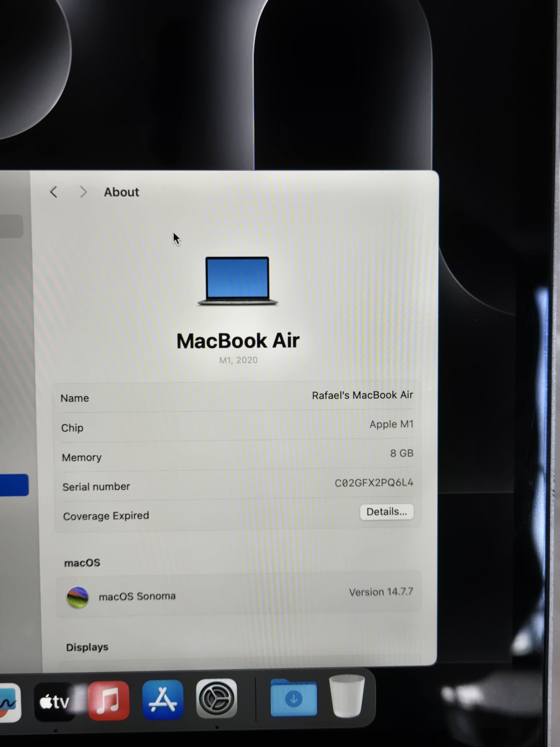Click the MacBook Air heading
The width and height of the screenshot is (560, 747).
238,341
